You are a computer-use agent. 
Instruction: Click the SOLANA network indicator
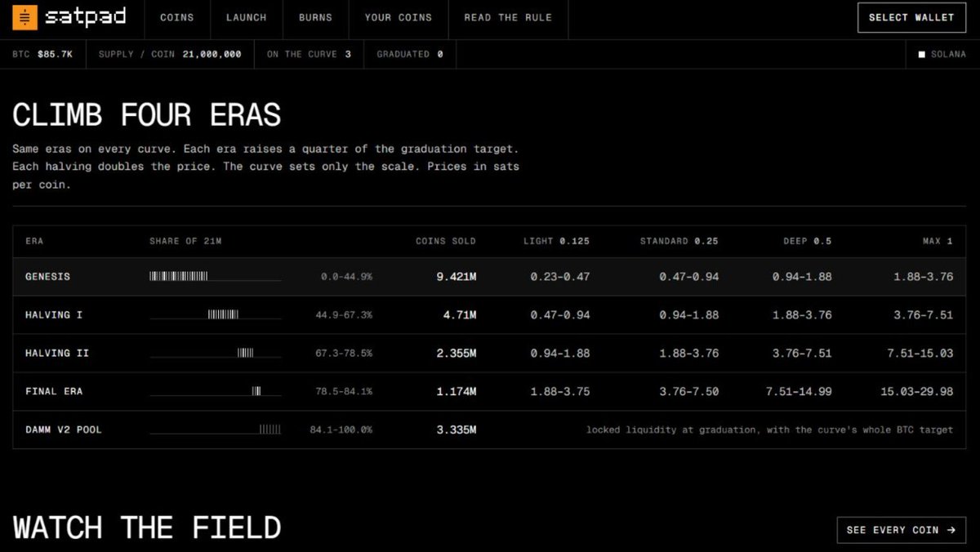click(x=942, y=54)
